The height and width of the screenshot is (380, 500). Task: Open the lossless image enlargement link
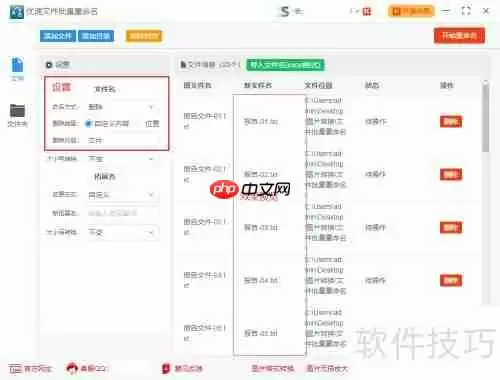(327, 368)
